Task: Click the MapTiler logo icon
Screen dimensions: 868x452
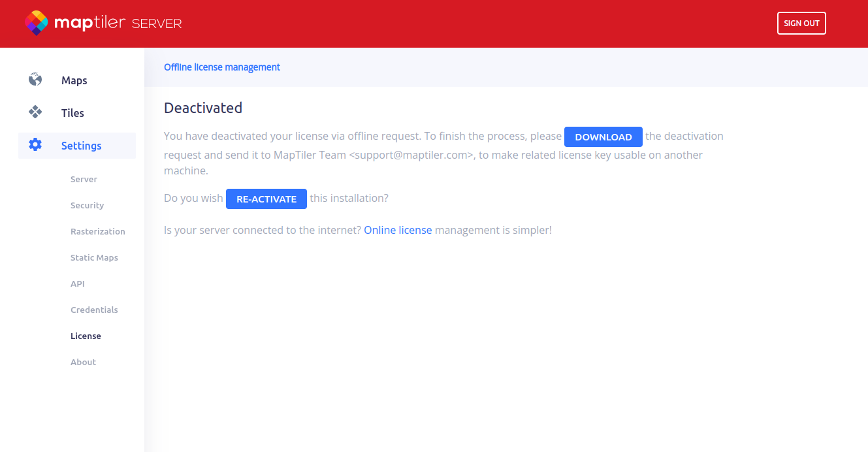Action: tap(37, 24)
